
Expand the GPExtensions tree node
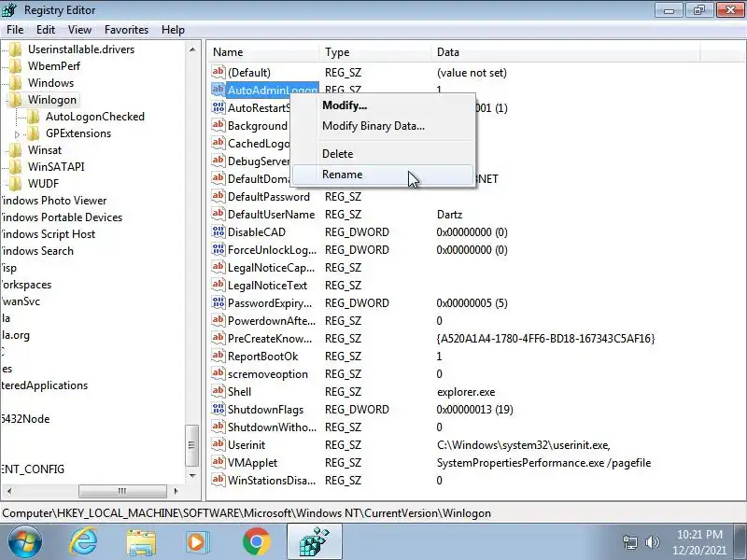[x=18, y=134]
